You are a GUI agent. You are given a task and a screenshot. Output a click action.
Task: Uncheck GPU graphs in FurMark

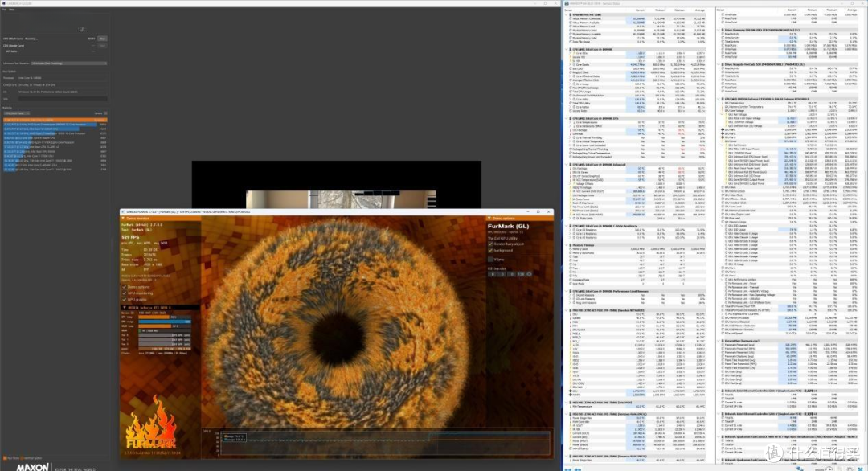point(124,300)
